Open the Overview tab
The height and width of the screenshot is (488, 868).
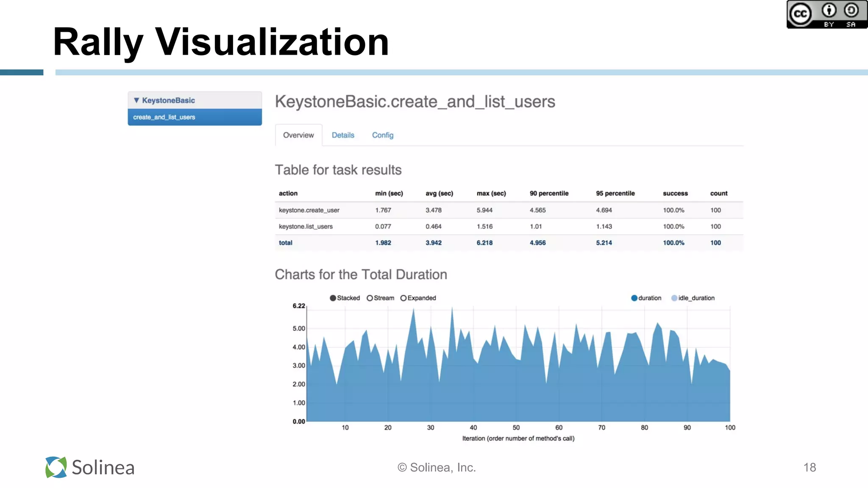[298, 135]
